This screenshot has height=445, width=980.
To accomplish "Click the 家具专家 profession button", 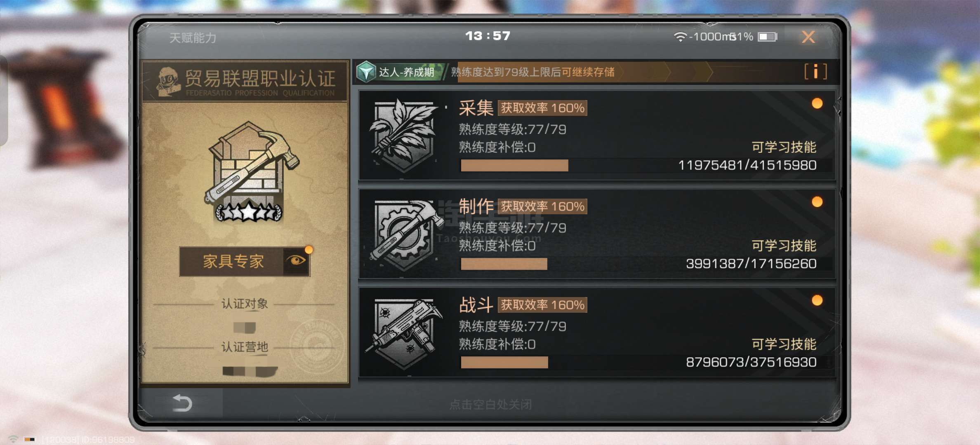I will [233, 262].
